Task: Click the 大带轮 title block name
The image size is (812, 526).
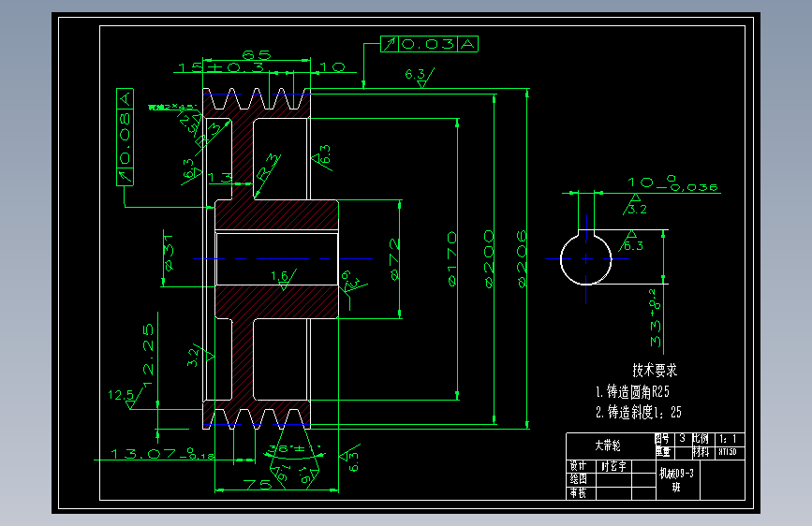Action: coord(608,446)
